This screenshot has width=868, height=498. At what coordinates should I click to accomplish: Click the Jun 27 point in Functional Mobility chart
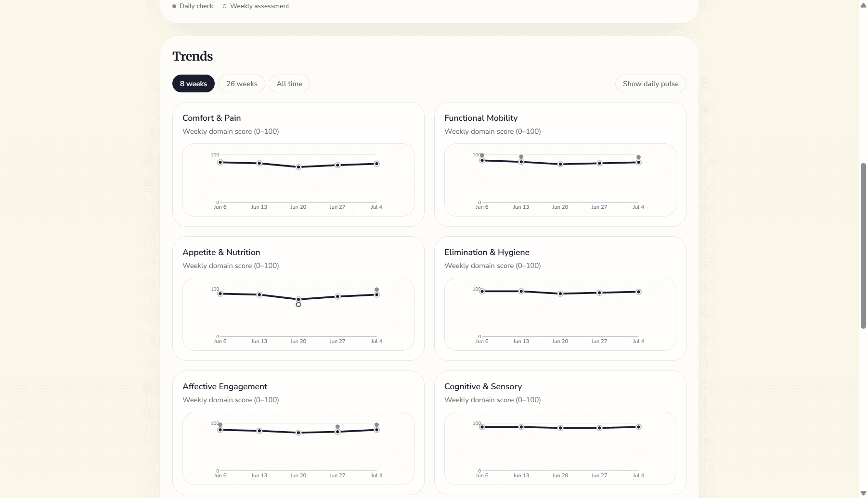coord(599,163)
